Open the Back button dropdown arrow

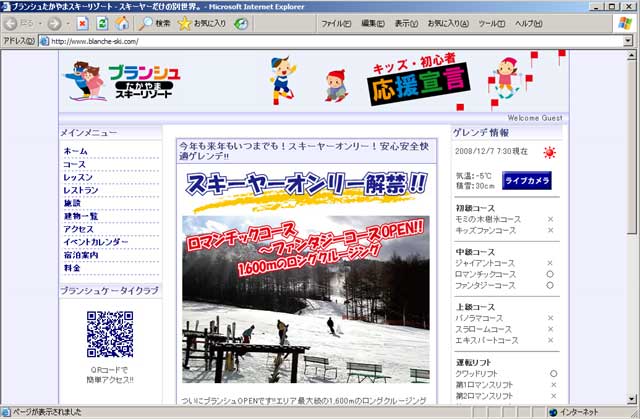(38, 23)
